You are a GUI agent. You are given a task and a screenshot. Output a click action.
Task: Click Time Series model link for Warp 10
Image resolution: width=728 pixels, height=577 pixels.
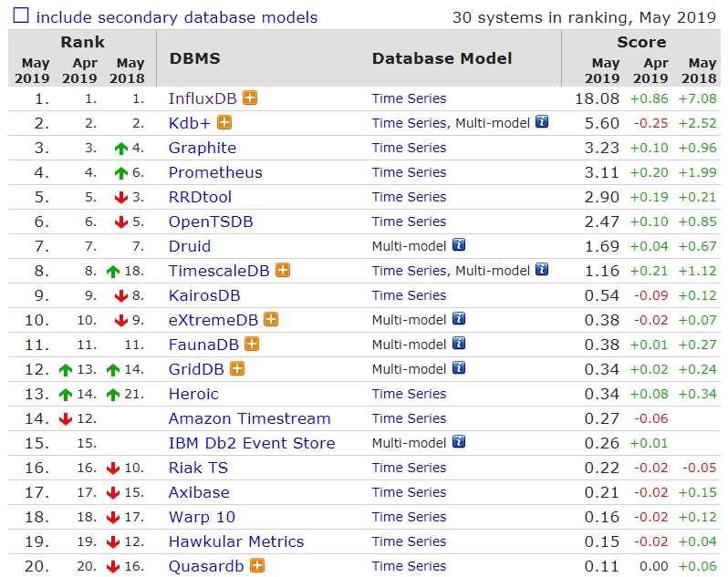coord(409,517)
